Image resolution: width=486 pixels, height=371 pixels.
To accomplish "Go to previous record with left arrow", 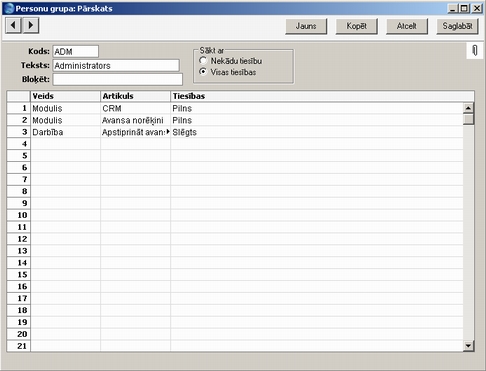I will (x=13, y=25).
